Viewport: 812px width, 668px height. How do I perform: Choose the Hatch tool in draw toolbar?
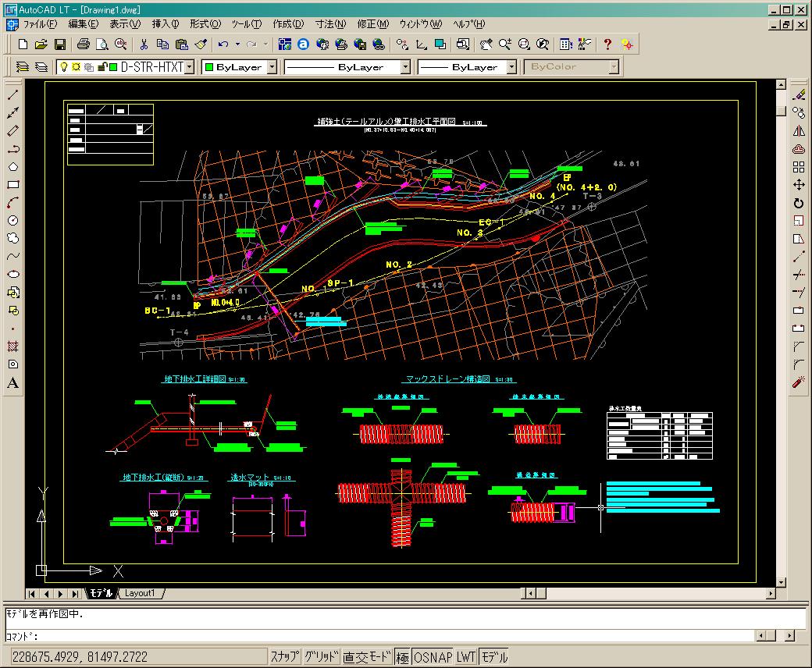(x=13, y=346)
